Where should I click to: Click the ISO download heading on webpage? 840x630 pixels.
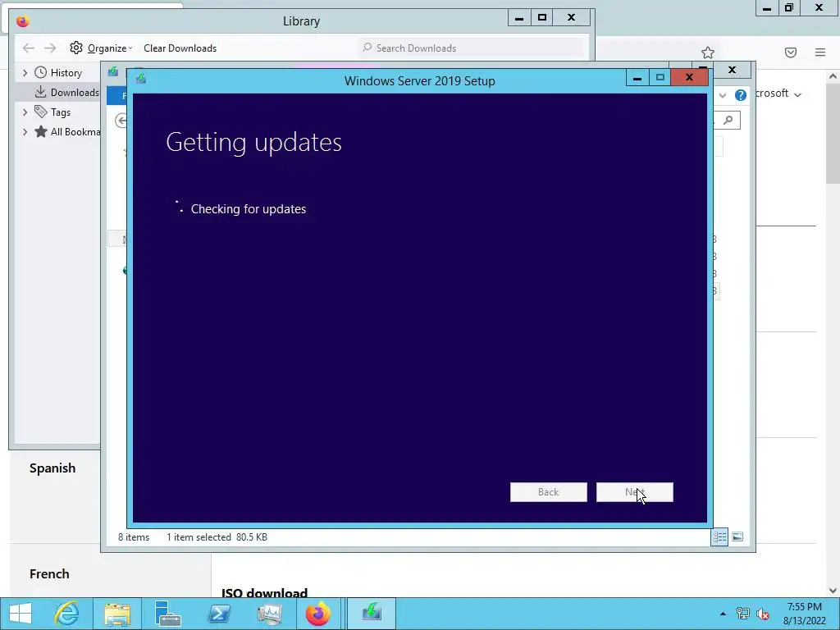pyautogui.click(x=265, y=592)
